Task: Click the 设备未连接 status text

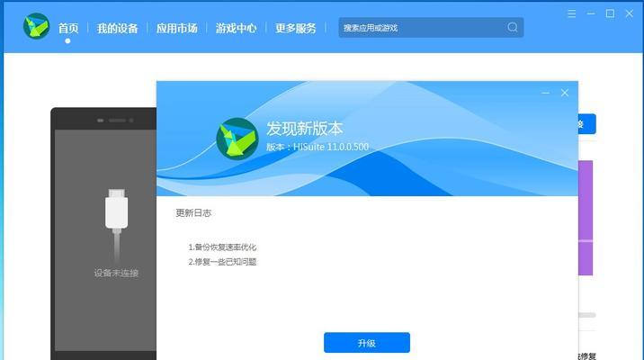Action: (116, 273)
